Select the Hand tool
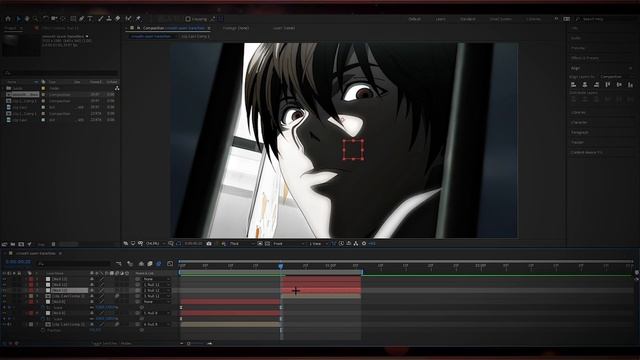This screenshot has width=640, height=360. click(x=27, y=19)
